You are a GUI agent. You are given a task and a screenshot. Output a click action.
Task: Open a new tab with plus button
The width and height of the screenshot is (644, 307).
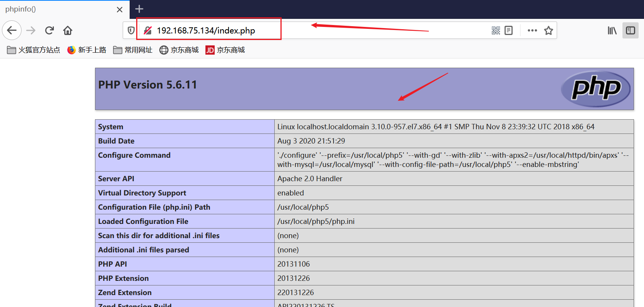click(x=139, y=9)
